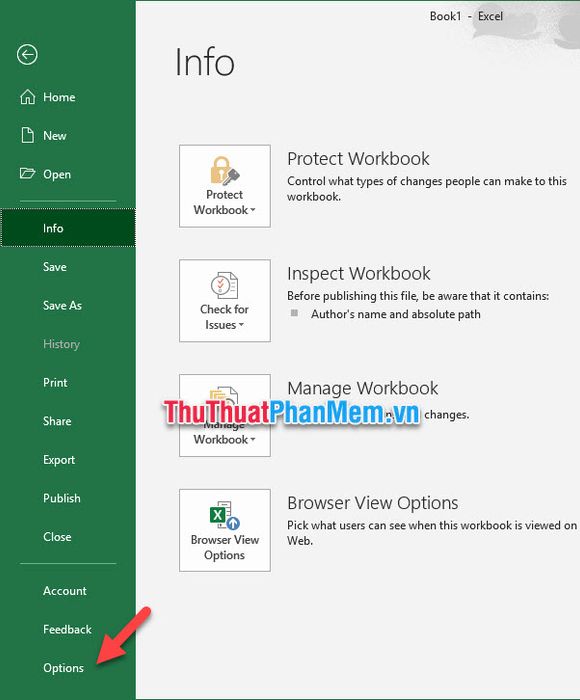Click Feedback in the sidebar

68,629
